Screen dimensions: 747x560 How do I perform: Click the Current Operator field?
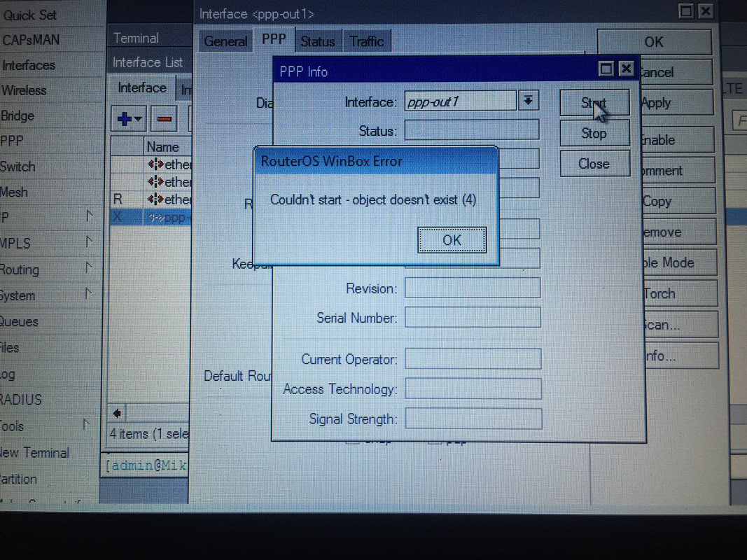click(473, 358)
